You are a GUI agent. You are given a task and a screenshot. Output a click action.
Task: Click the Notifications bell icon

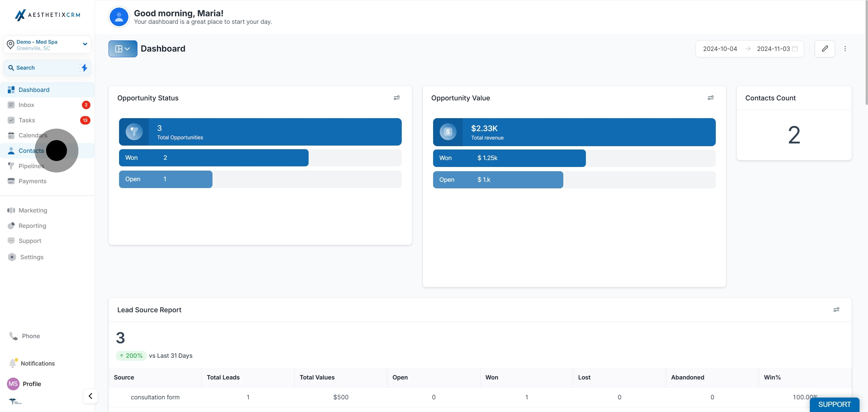[x=13, y=363]
